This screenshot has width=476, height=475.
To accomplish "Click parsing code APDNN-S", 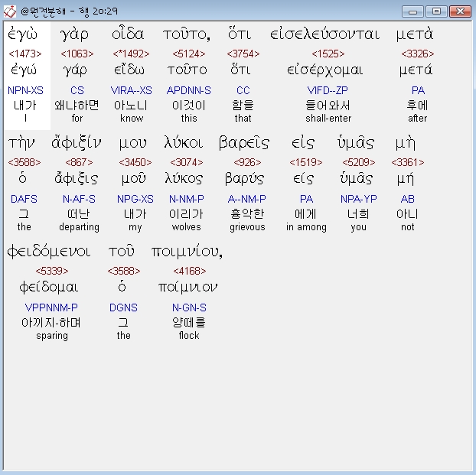I will [x=189, y=90].
